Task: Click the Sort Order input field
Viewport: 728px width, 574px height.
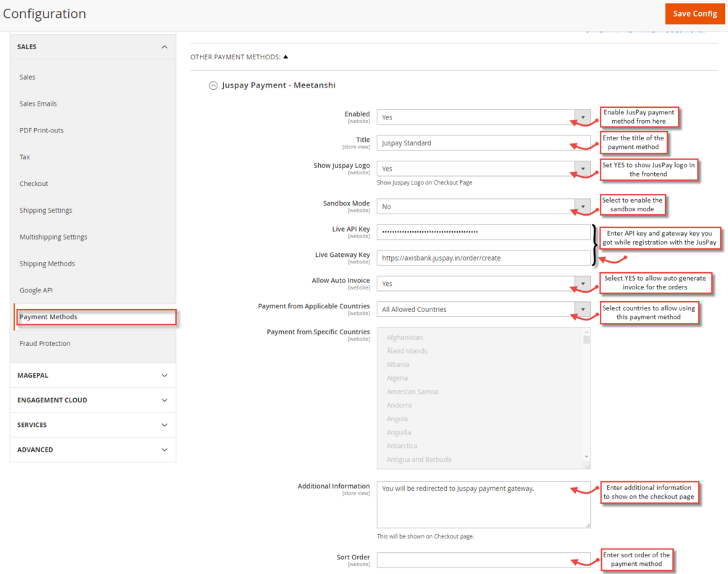Action: pyautogui.click(x=483, y=560)
